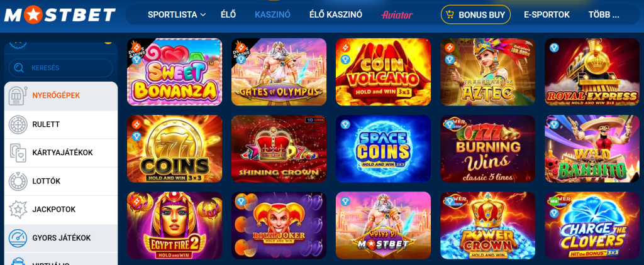Select the Power Crown game tile
The image size is (644, 265).
(x=488, y=225)
